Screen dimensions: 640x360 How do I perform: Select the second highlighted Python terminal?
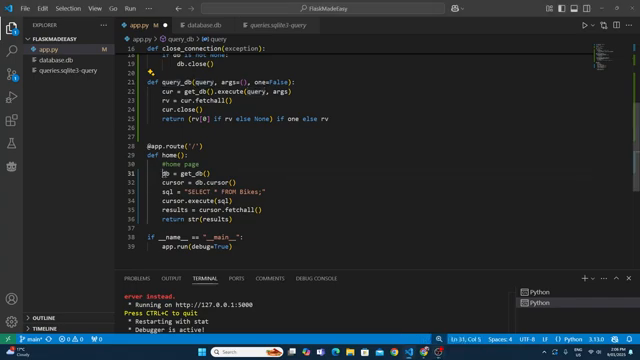point(578,303)
